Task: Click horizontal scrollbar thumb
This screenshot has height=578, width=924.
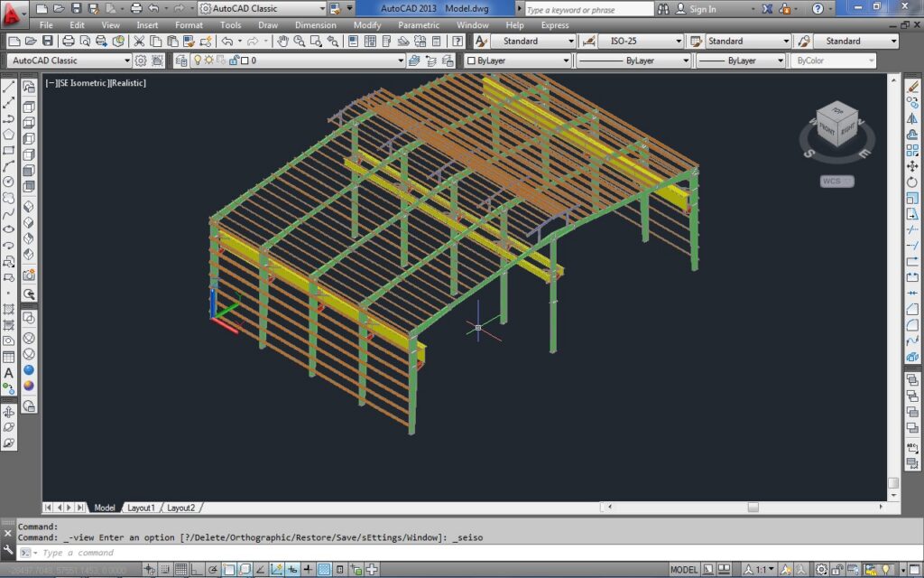Action: point(753,508)
